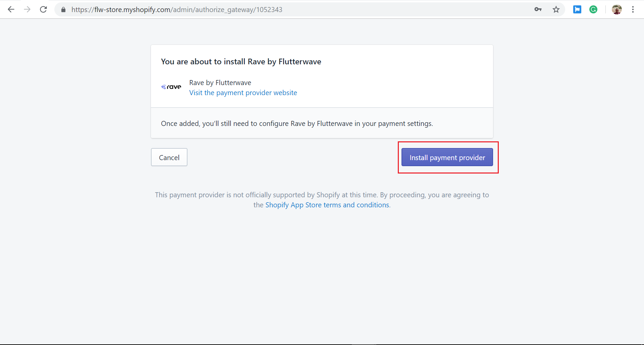Open saved passwords key icon

(x=538, y=9)
